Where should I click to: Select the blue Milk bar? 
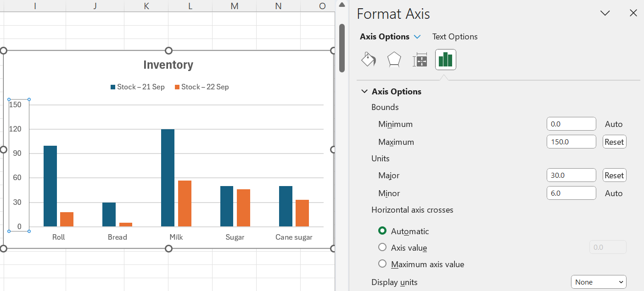(168, 178)
